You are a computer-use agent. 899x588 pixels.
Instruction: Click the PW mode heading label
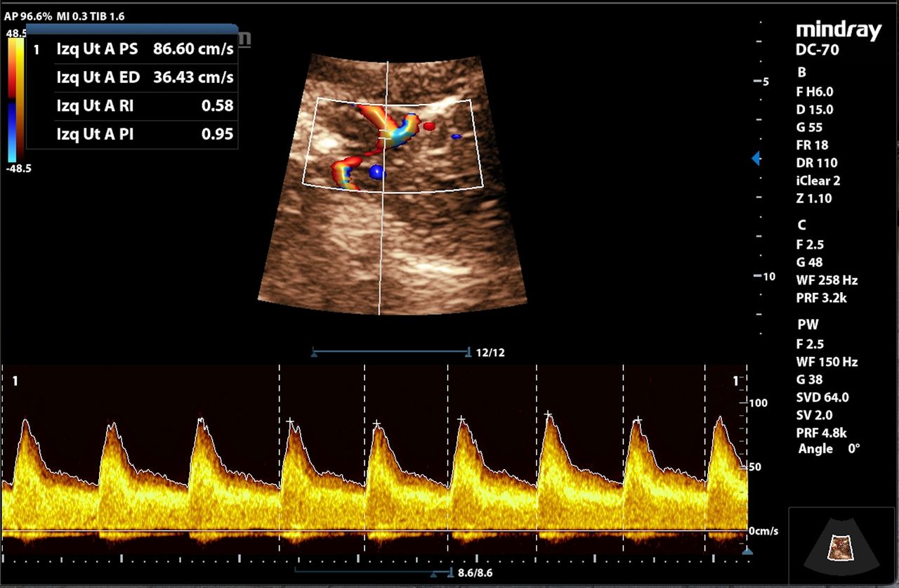808,325
